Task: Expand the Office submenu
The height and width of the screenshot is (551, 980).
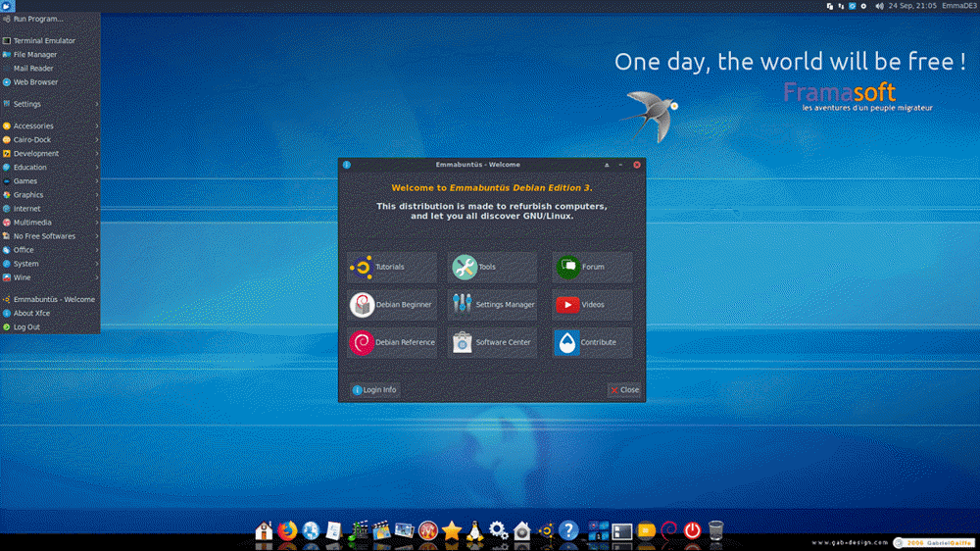Action: (x=49, y=250)
